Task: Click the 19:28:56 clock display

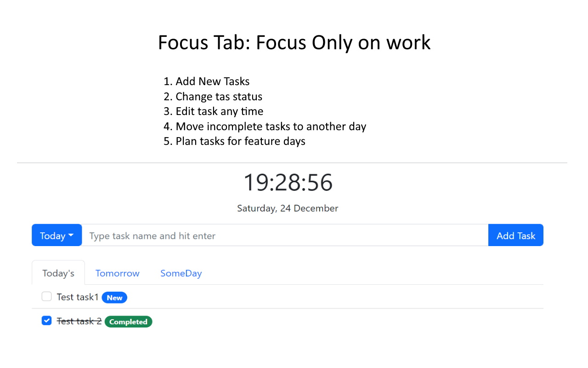Action: point(288,182)
